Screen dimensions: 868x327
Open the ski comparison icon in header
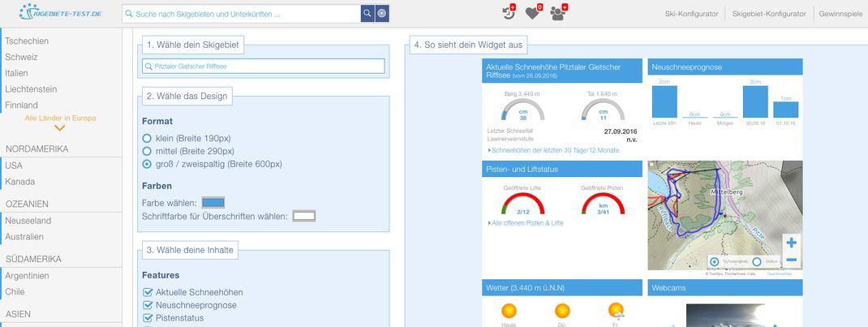[508, 11]
